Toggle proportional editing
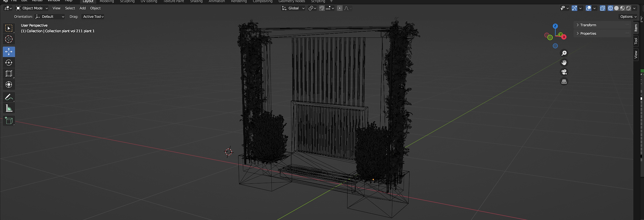 [339, 8]
